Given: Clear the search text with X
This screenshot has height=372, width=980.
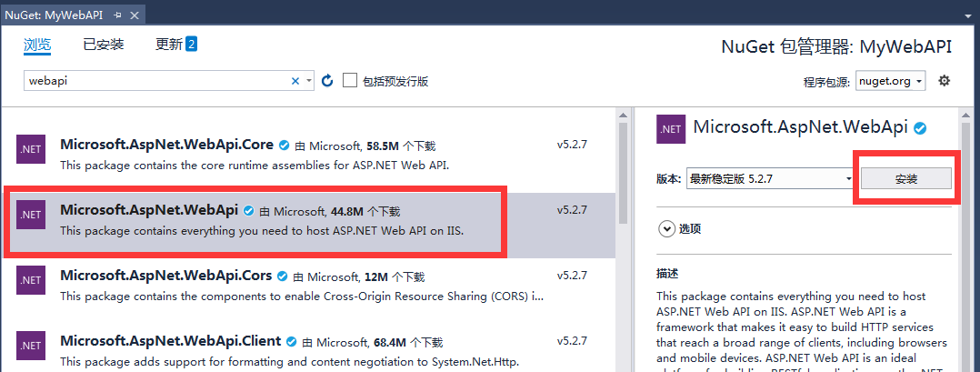Looking at the screenshot, I should coord(295,81).
